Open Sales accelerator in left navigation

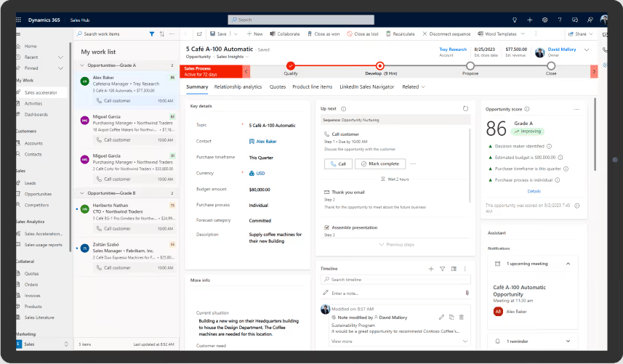tap(41, 92)
